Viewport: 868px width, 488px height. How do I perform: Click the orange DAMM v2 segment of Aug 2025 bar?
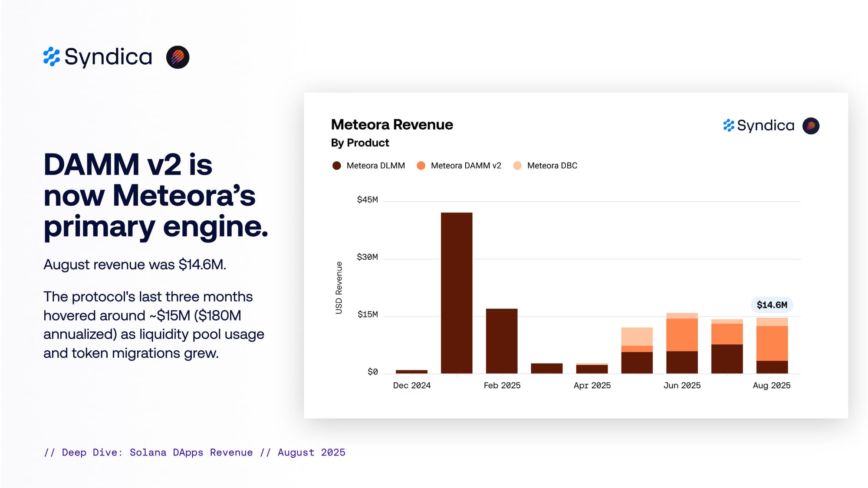point(772,343)
